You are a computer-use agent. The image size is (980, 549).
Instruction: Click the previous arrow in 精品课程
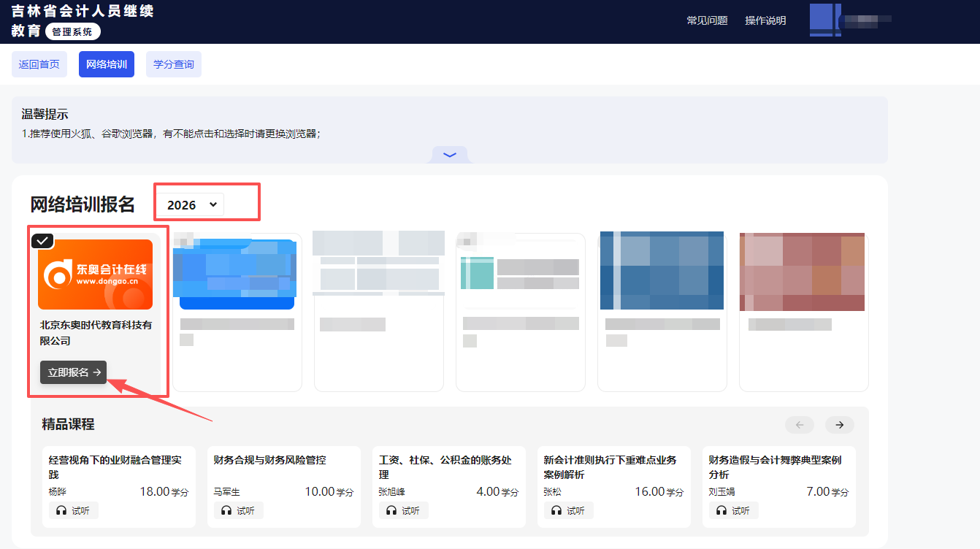(799, 425)
